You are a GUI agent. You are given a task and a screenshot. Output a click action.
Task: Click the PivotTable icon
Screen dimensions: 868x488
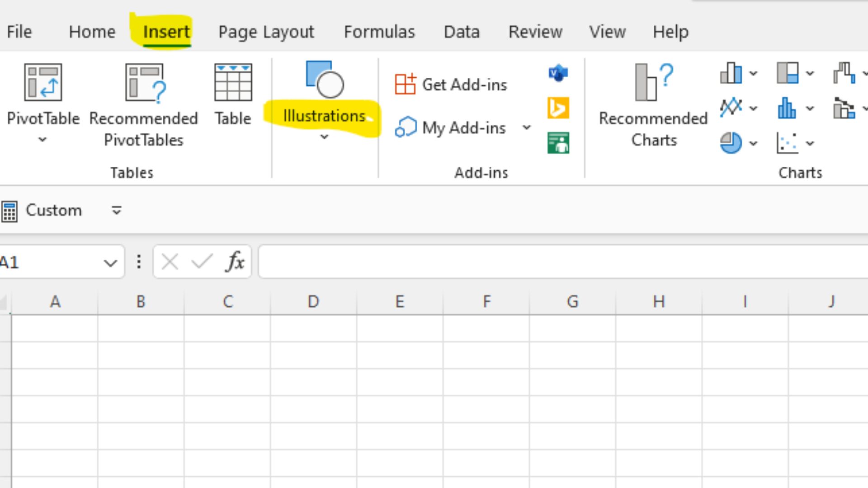tap(43, 82)
